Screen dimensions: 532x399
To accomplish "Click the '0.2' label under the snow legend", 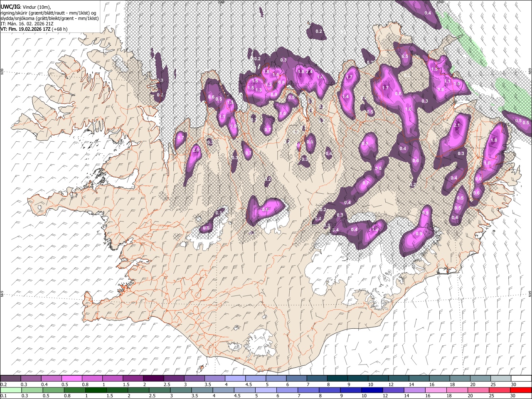I will pos(4,384).
